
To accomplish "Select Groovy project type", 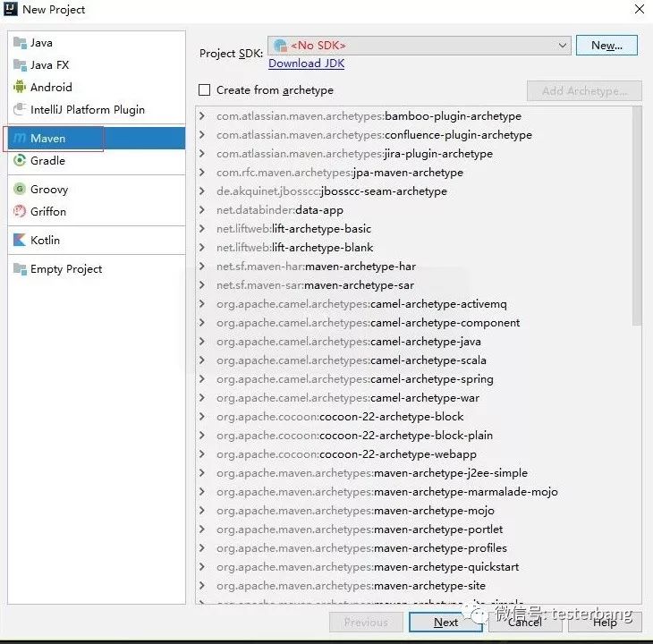I will coord(97,189).
